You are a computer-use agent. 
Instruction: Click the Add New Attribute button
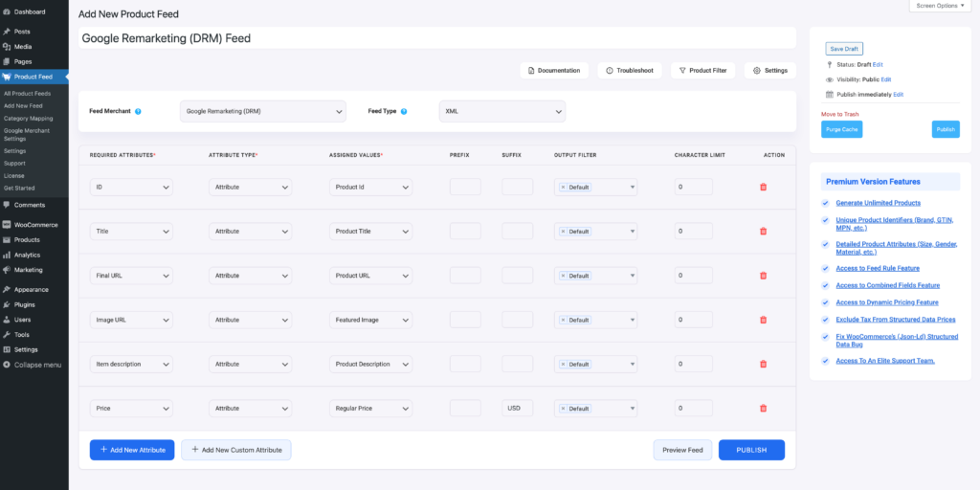[132, 450]
